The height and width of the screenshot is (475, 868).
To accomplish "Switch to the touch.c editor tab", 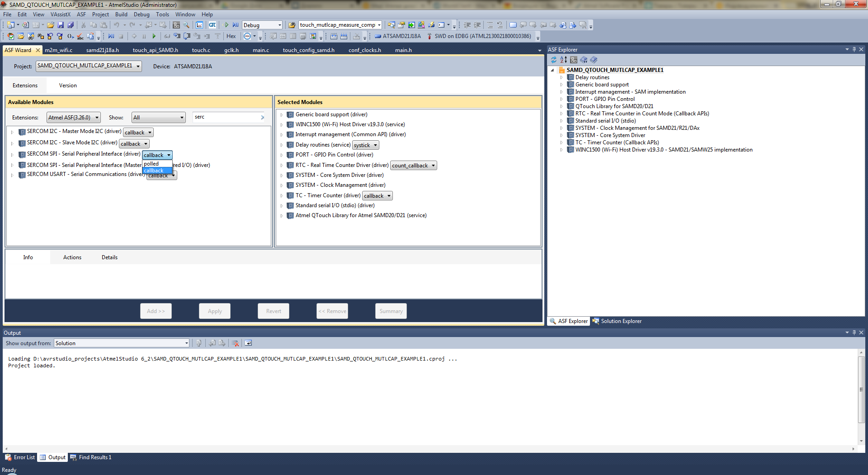I will click(x=201, y=50).
